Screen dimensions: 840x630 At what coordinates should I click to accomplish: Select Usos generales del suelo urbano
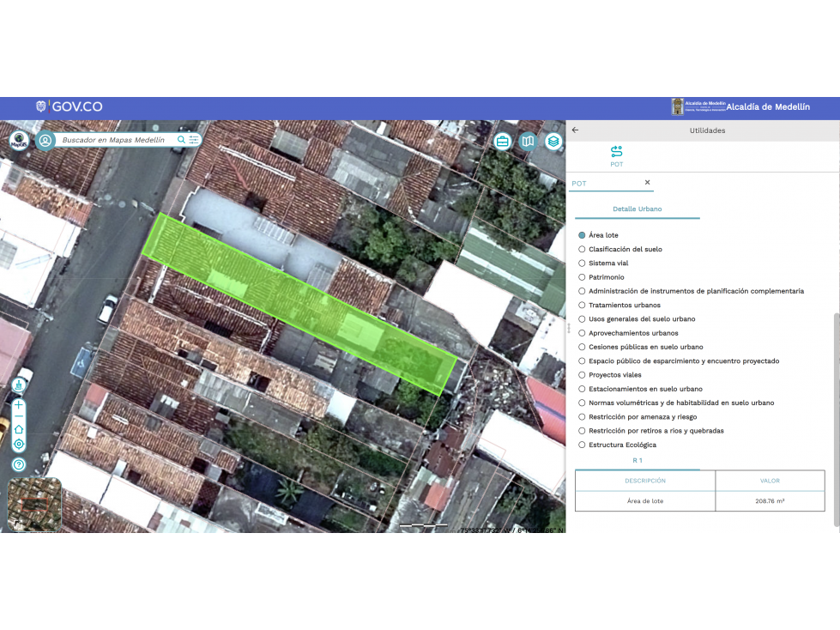pyautogui.click(x=582, y=318)
